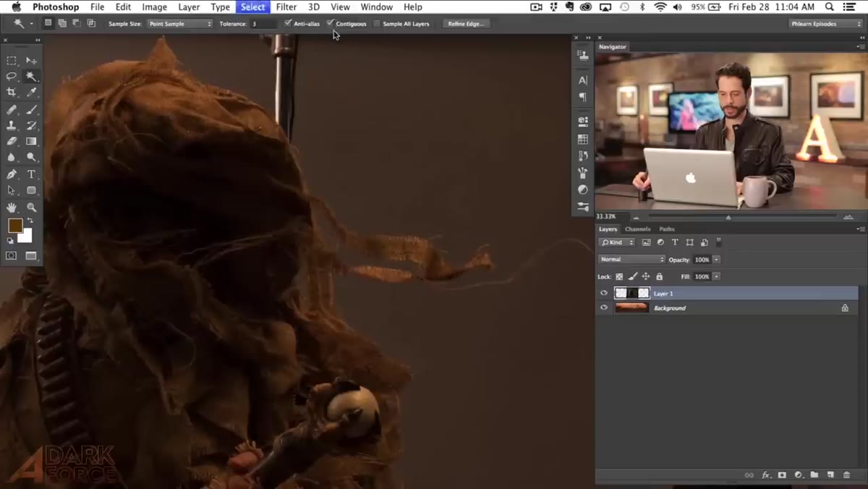This screenshot has width=868, height=489.
Task: Select the History Brush tool
Action: point(31,126)
